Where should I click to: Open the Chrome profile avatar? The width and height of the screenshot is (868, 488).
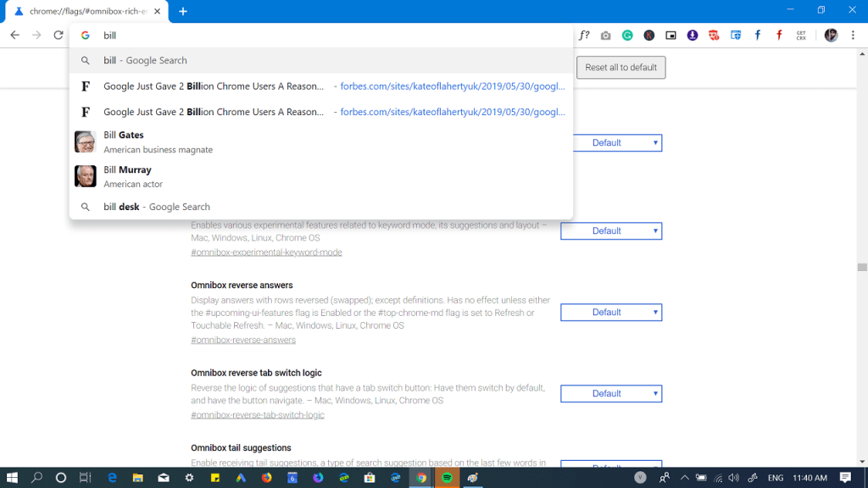(831, 35)
